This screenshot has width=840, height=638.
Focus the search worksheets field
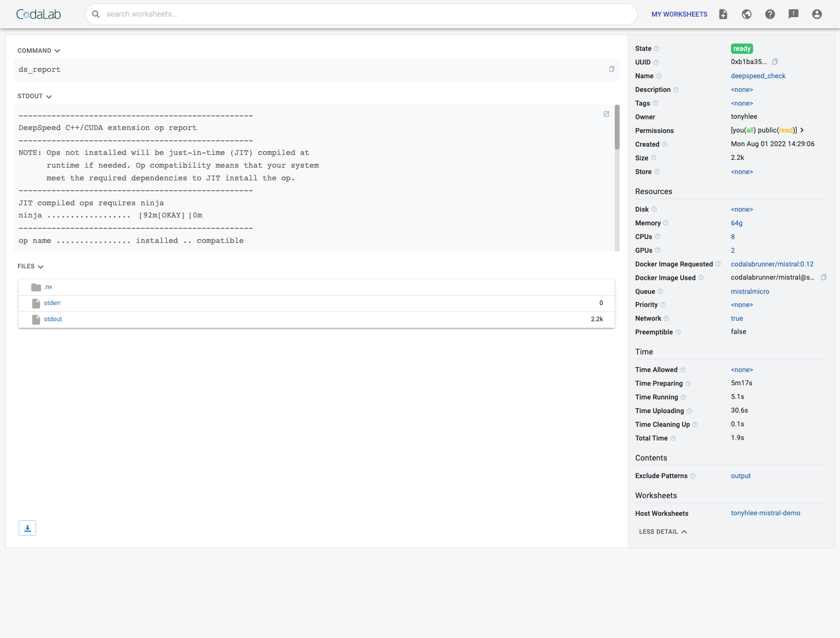(x=361, y=14)
